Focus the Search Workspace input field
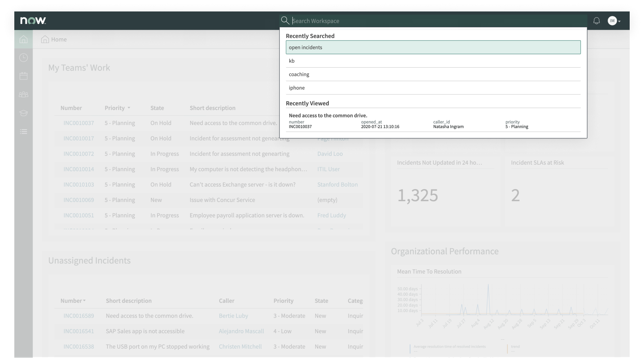 coord(436,21)
